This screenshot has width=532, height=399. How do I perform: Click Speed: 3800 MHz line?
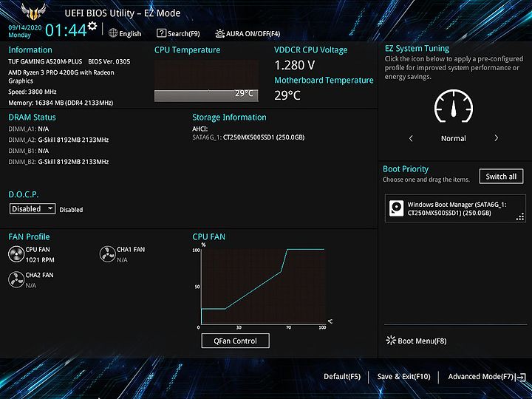[33, 92]
